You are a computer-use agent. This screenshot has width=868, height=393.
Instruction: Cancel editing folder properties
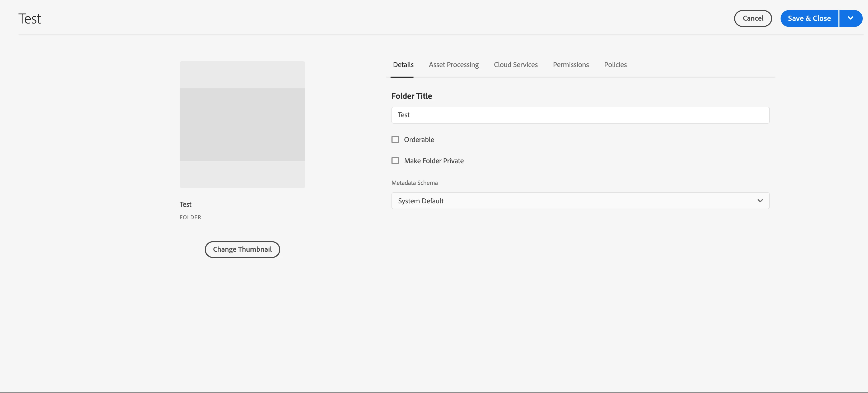(753, 18)
